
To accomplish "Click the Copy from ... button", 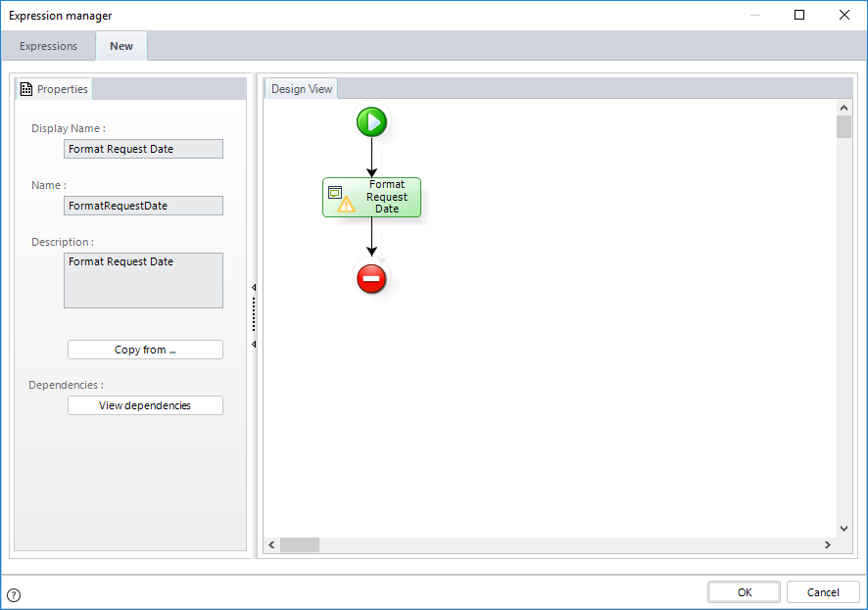I will (x=146, y=350).
